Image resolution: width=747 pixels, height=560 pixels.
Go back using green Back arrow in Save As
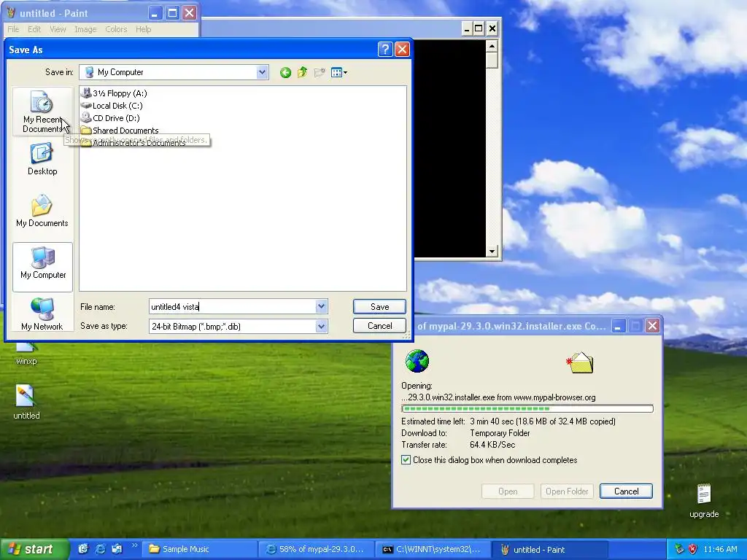(x=285, y=72)
